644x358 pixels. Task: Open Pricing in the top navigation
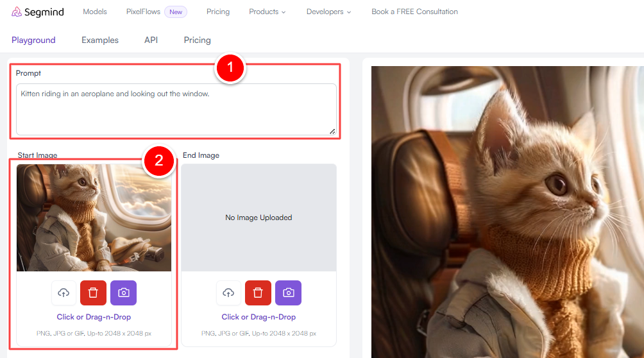coord(218,12)
